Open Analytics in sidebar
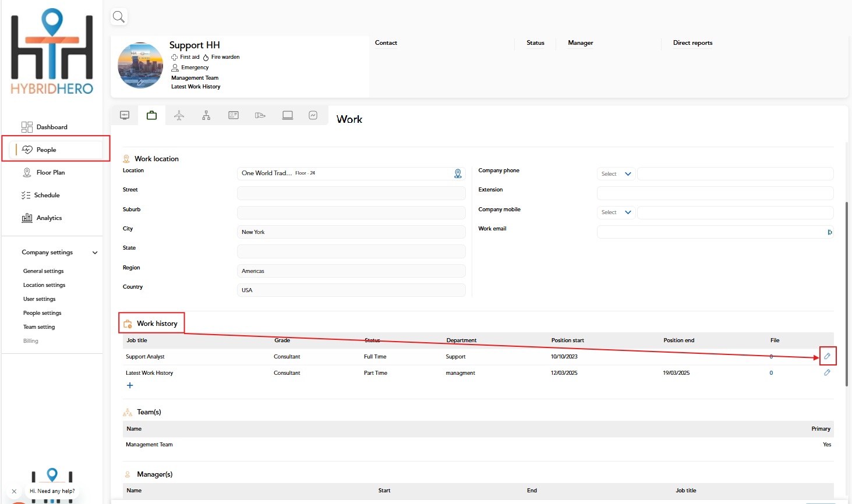The width and height of the screenshot is (852, 504). pyautogui.click(x=49, y=218)
